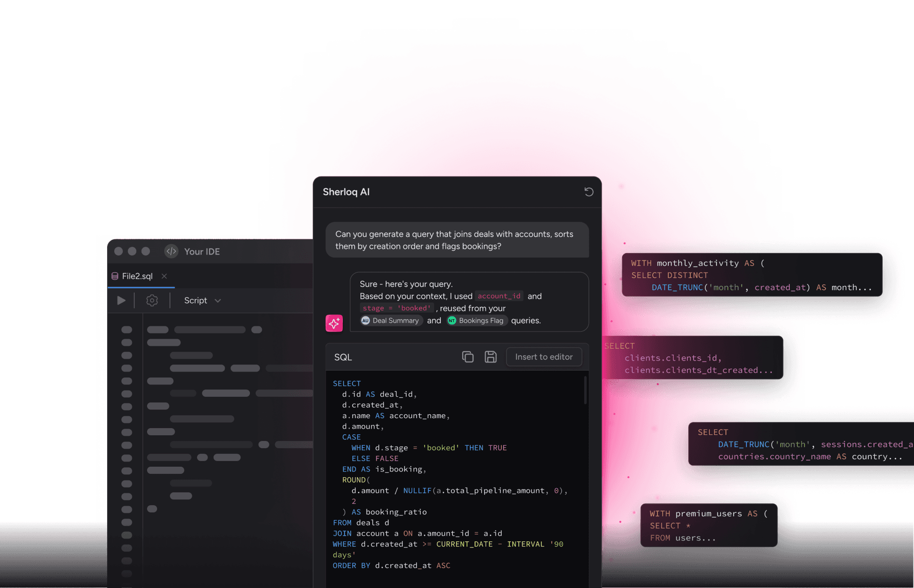Click the database icon on File2.sql tab
This screenshot has height=588, width=914.
pyautogui.click(x=115, y=276)
